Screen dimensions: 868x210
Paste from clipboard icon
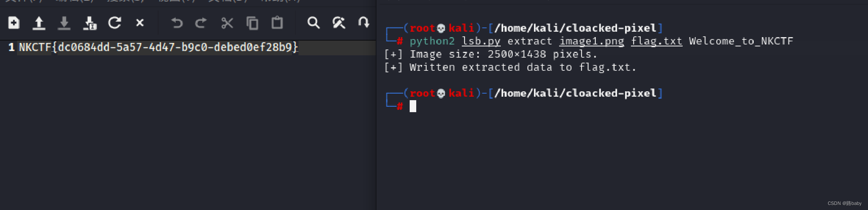pyautogui.click(x=277, y=23)
